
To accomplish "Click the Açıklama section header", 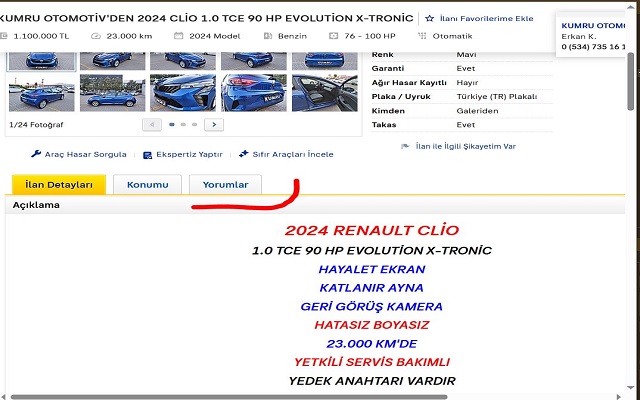I will 36,205.
